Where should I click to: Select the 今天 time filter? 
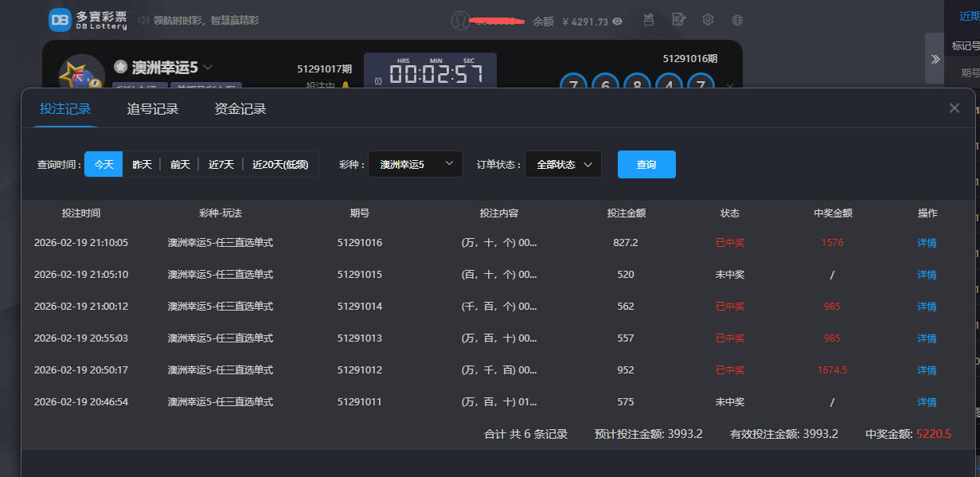103,164
